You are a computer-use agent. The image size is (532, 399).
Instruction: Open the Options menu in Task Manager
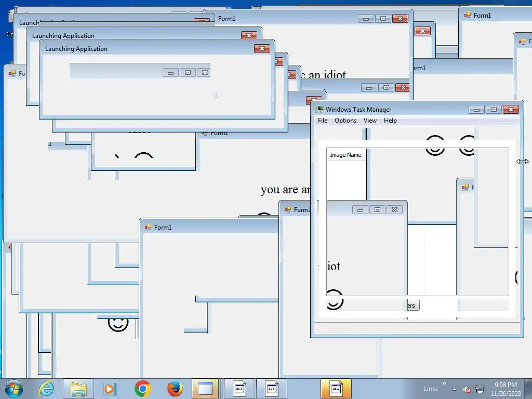click(x=345, y=121)
